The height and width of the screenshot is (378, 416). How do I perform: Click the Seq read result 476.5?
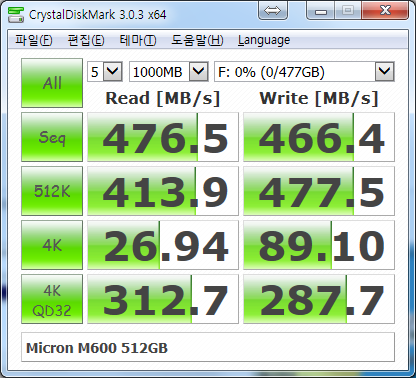pos(163,137)
